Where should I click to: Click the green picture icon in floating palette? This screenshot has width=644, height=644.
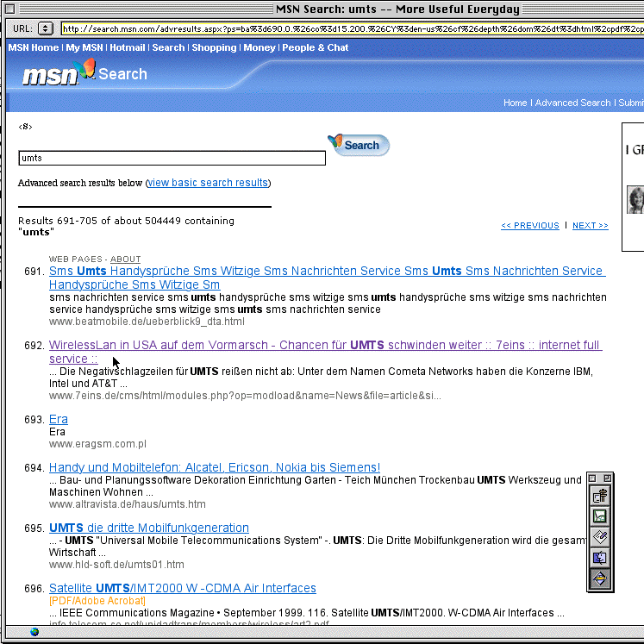(600, 516)
